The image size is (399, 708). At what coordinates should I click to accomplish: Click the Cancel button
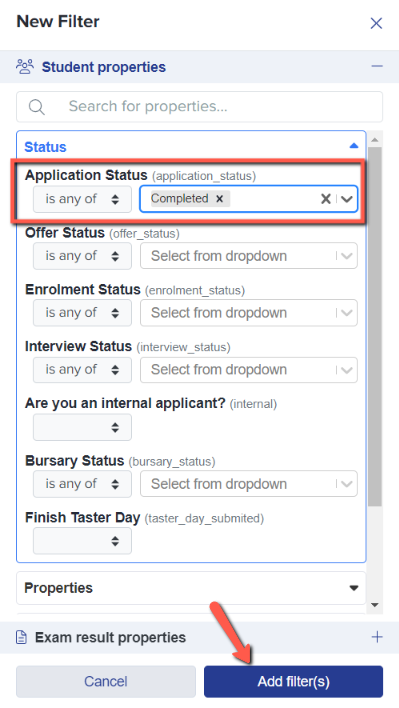[x=106, y=681]
